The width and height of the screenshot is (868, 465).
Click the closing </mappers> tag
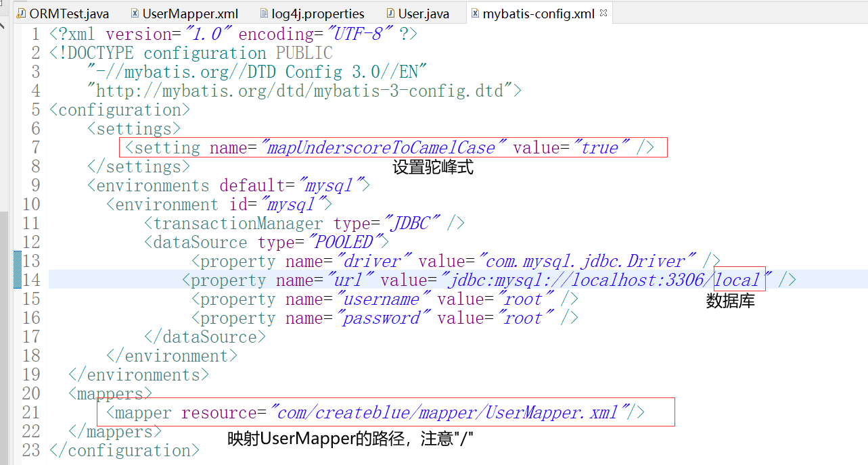[115, 431]
